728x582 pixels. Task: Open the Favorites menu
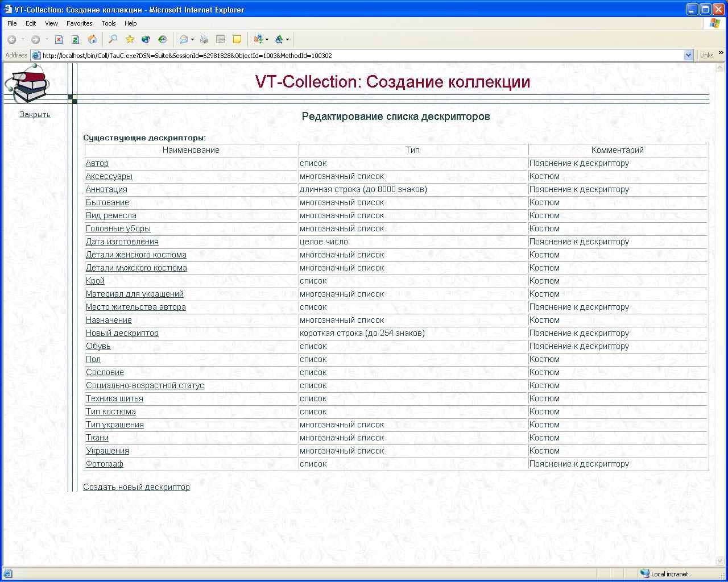point(79,23)
